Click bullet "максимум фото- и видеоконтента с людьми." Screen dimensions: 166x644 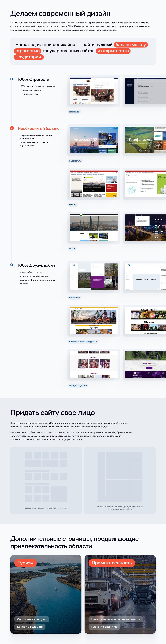point(38,282)
